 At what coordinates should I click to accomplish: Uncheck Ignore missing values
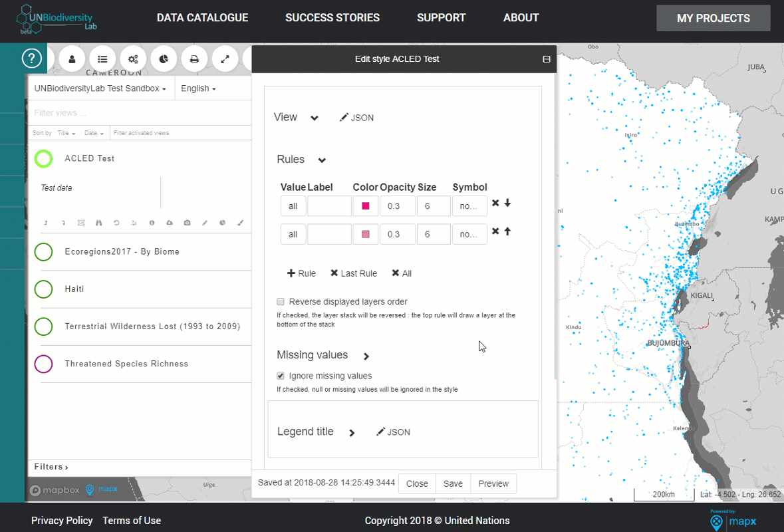click(281, 376)
